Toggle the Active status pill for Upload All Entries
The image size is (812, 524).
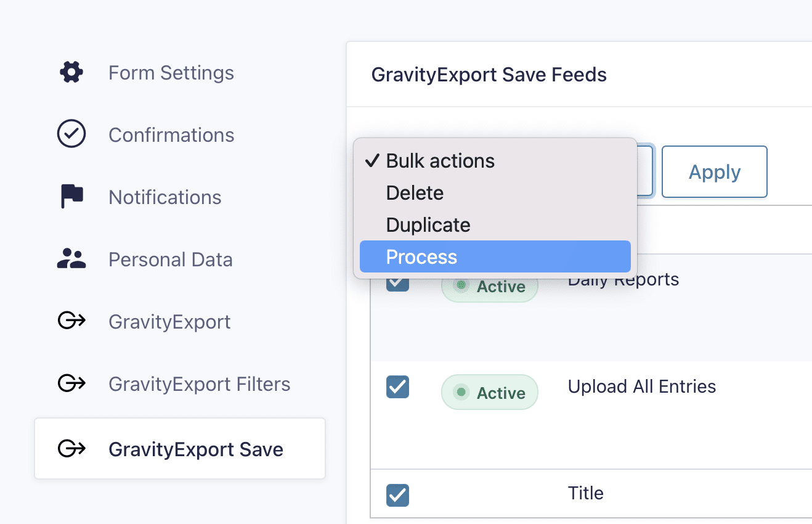point(489,392)
